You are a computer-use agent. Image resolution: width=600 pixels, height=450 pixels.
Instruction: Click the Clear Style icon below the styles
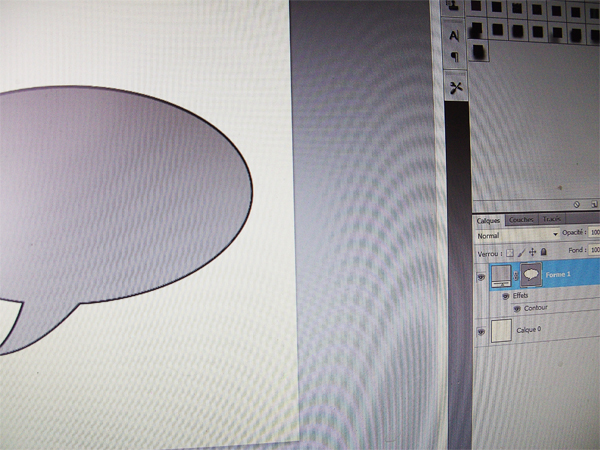click(577, 205)
